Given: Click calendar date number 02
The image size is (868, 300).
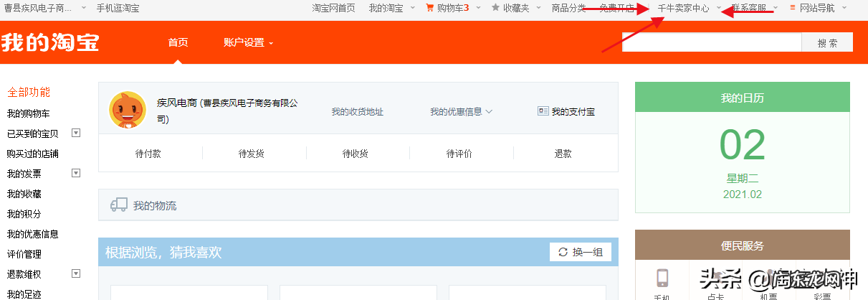Looking at the screenshot, I should (x=743, y=145).
